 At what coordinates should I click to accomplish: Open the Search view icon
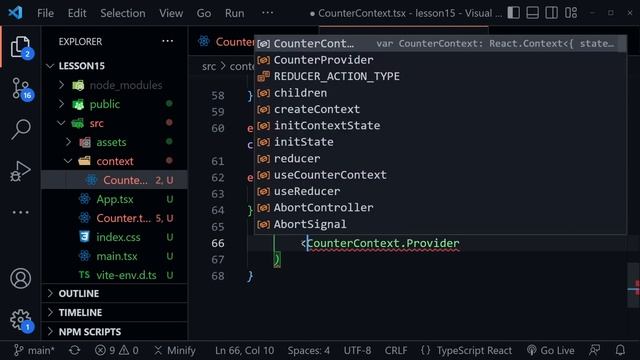(x=20, y=130)
